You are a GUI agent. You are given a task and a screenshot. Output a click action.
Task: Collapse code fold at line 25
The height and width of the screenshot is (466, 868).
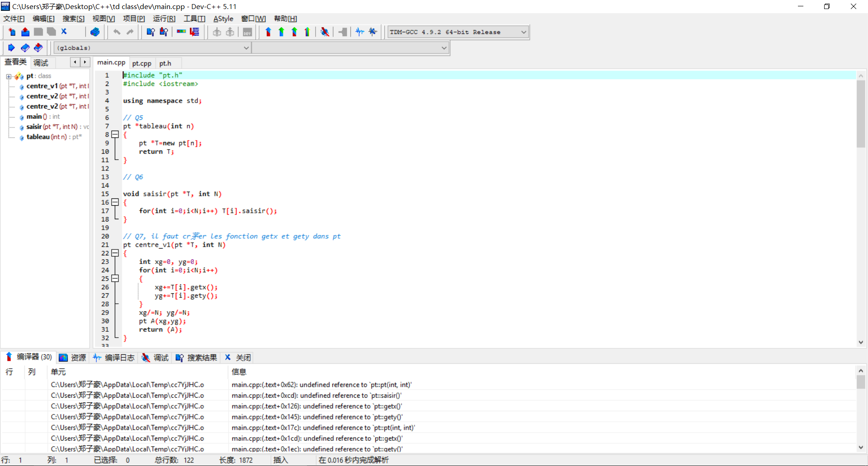pyautogui.click(x=115, y=278)
